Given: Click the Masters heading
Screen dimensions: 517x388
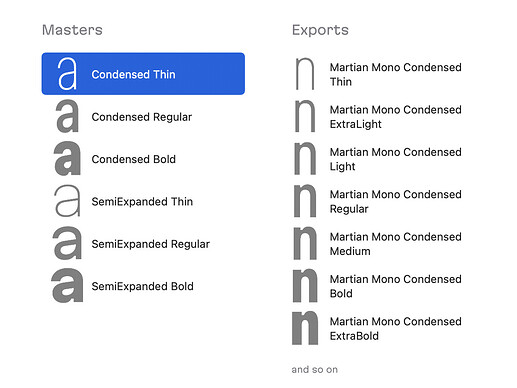Looking at the screenshot, I should tap(72, 30).
